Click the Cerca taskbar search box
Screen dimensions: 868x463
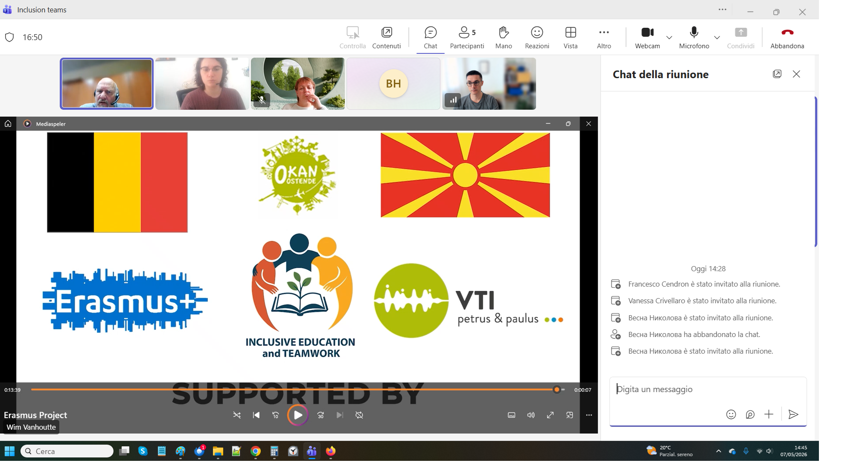point(67,451)
